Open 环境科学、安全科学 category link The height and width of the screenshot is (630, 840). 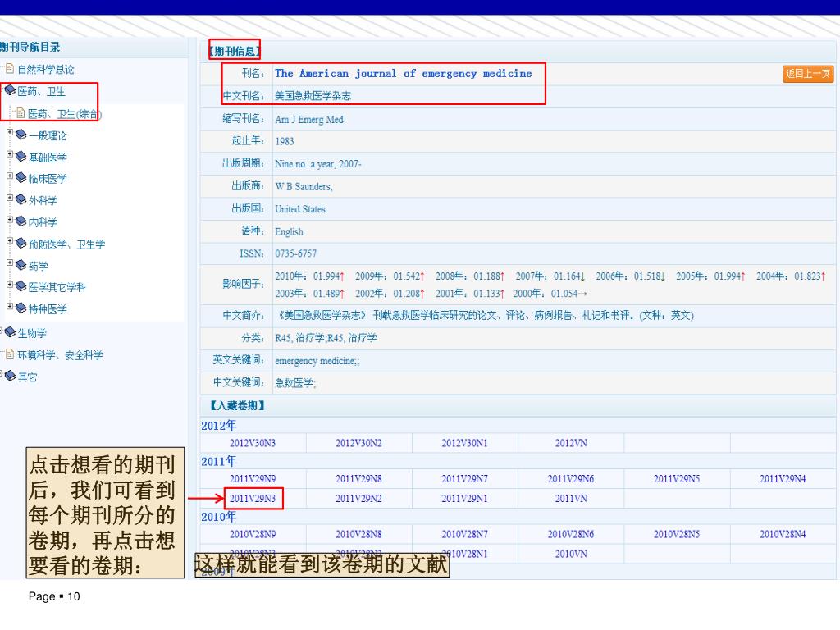(60, 355)
